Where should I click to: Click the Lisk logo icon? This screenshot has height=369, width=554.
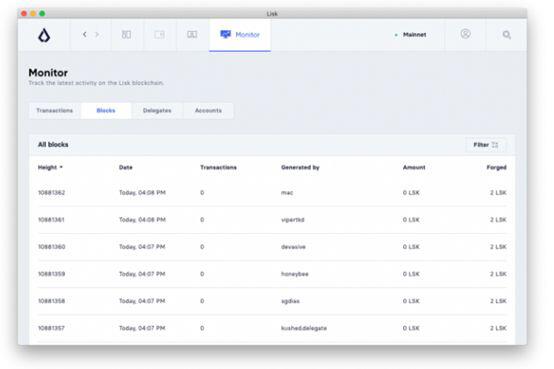(x=44, y=35)
